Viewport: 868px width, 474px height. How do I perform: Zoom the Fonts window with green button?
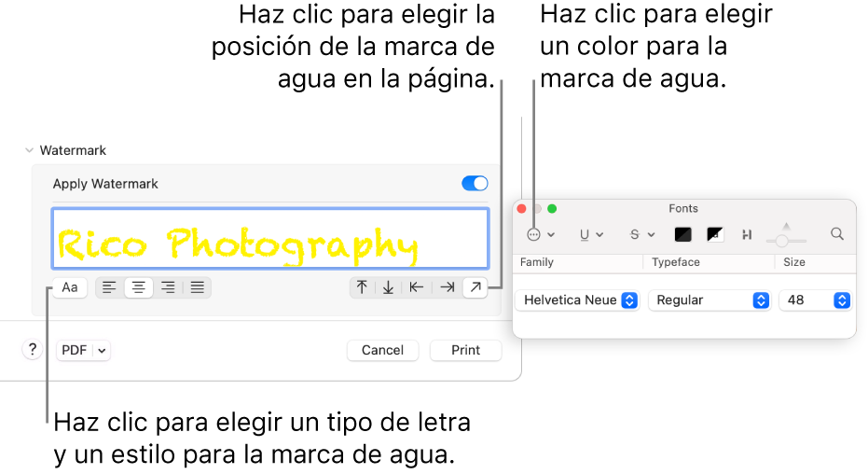pos(552,209)
